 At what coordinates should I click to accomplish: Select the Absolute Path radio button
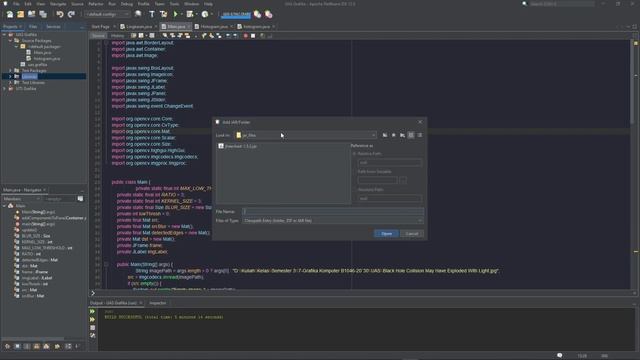354,190
